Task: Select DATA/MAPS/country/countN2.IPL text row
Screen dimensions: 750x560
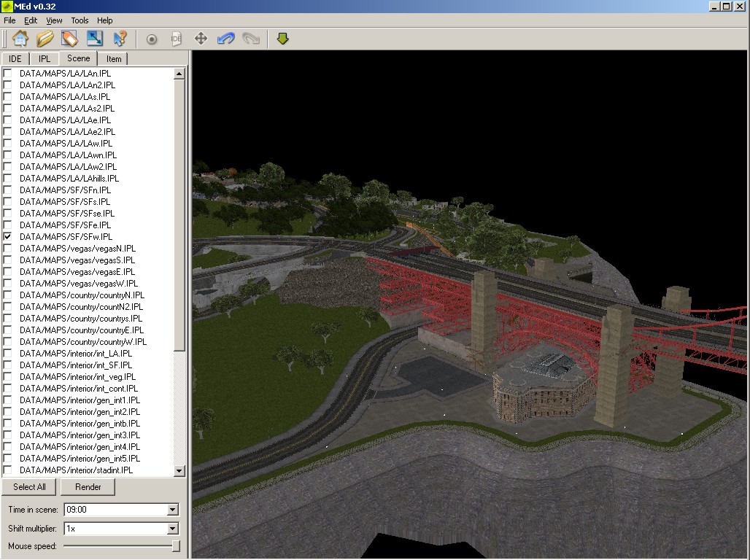Action: pos(81,306)
